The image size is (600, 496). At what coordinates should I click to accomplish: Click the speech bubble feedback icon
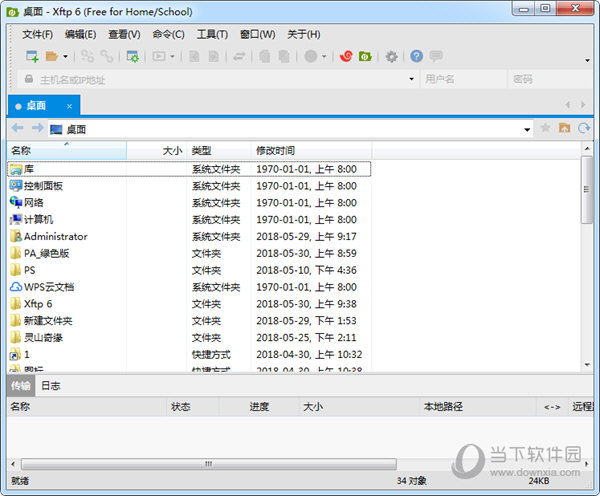[436, 56]
